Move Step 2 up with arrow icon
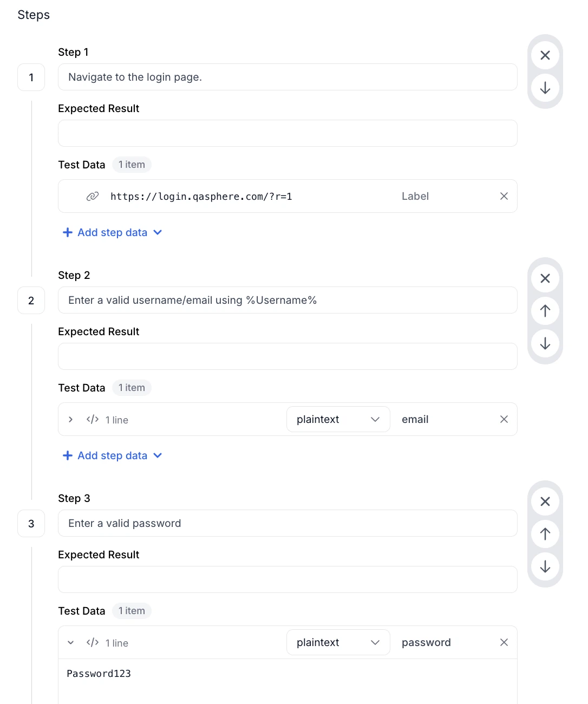This screenshot has height=704, width=588. 545,311
